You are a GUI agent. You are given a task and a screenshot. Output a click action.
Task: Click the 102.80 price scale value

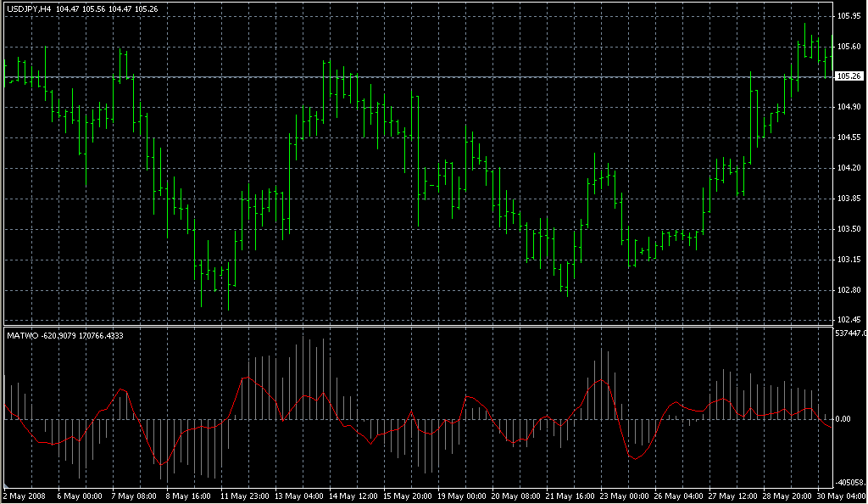tap(849, 290)
